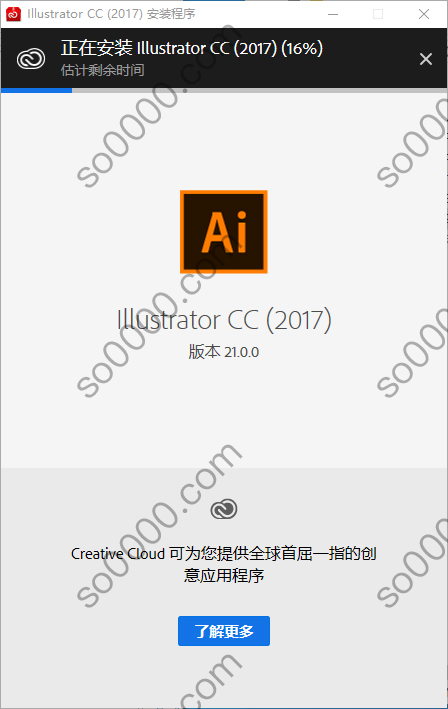Click the blue filled part of progress bar

pyautogui.click(x=37, y=90)
